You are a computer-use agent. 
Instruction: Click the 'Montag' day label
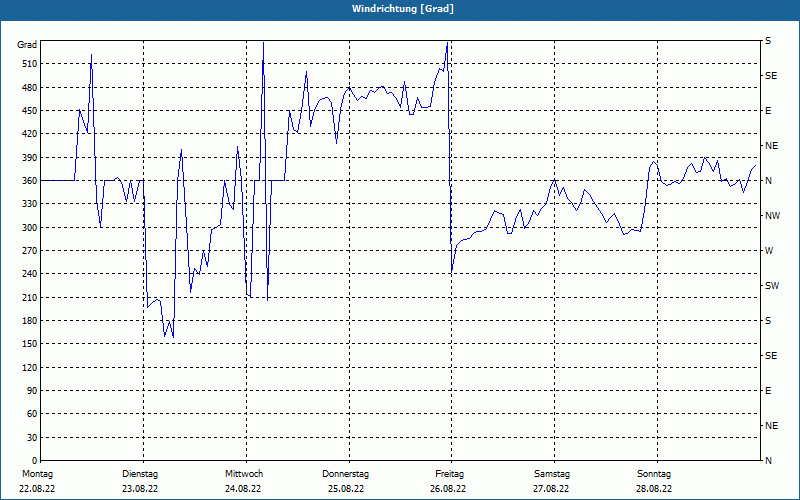tap(37, 474)
